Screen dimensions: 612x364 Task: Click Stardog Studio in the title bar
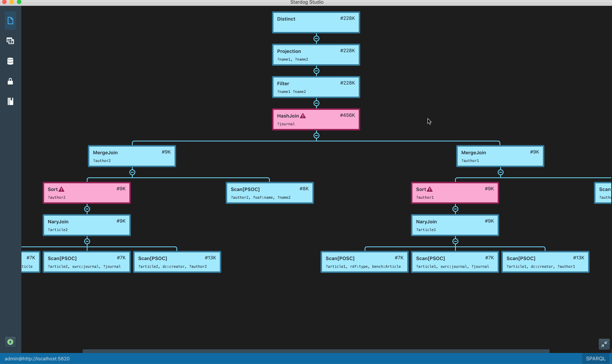click(306, 2)
